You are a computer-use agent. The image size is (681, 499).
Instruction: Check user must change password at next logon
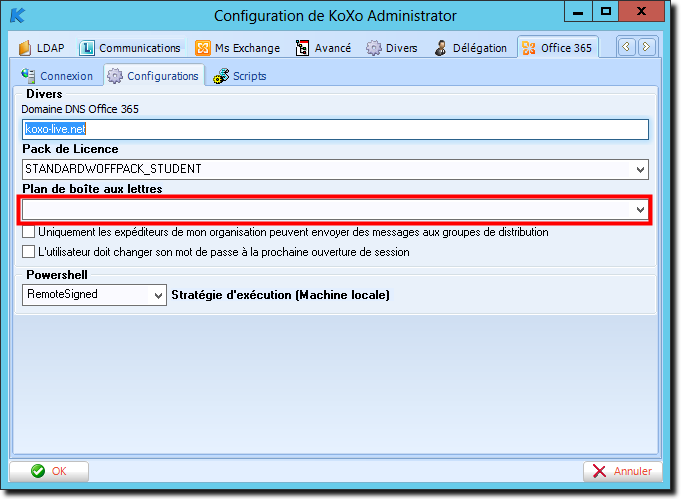[29, 252]
